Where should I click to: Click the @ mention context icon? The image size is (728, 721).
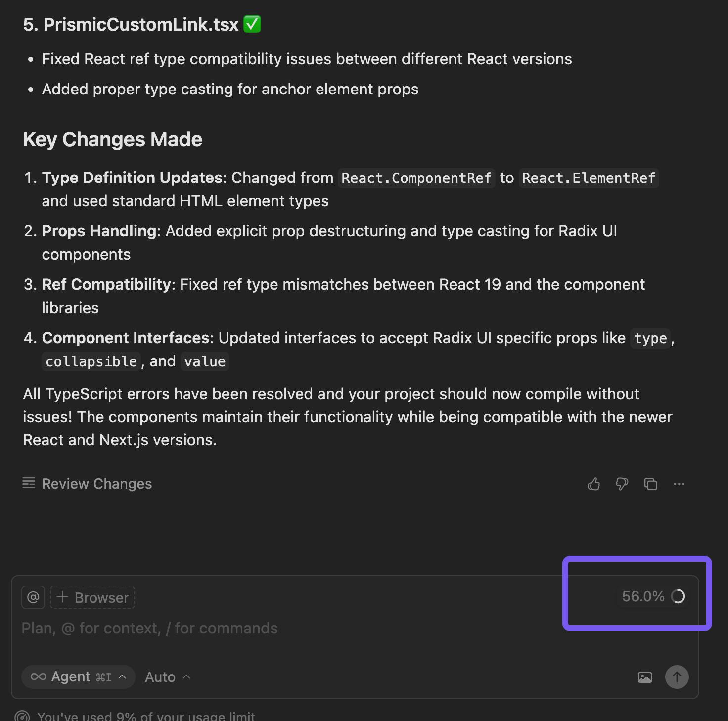(33, 597)
